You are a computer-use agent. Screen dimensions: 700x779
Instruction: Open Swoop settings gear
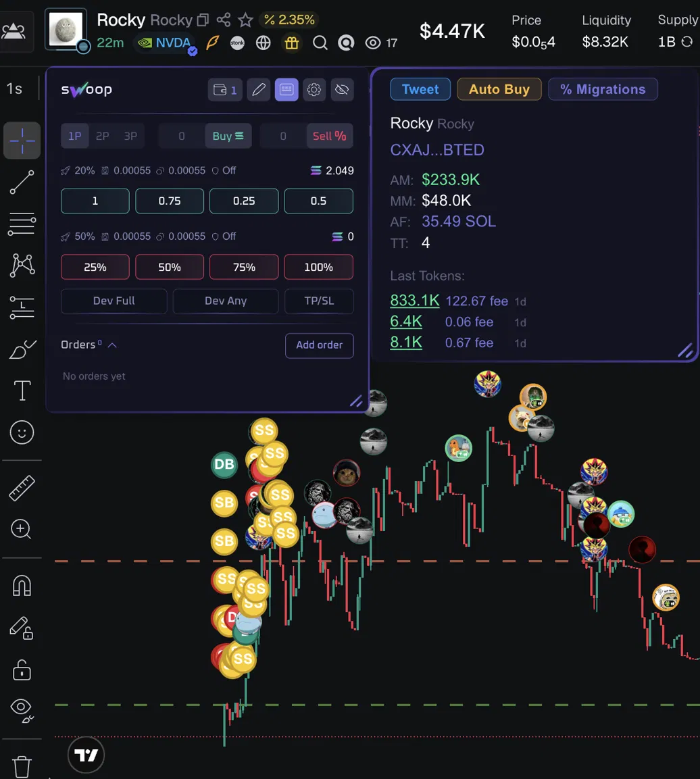tap(314, 89)
